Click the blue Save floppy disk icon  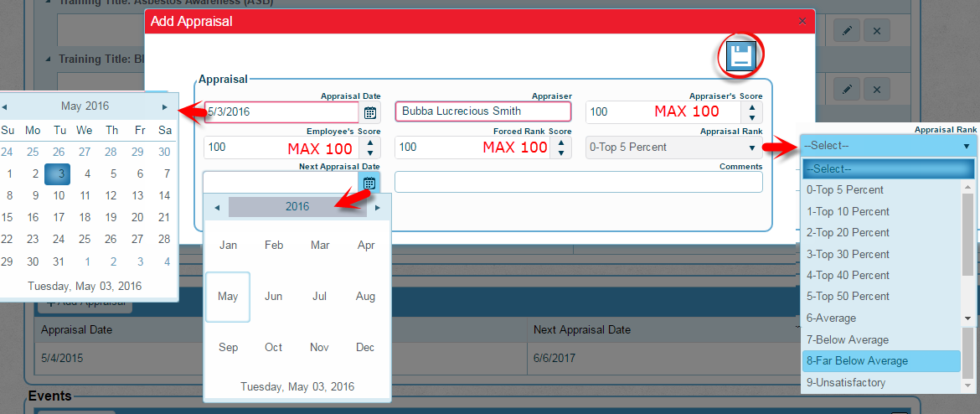[740, 57]
